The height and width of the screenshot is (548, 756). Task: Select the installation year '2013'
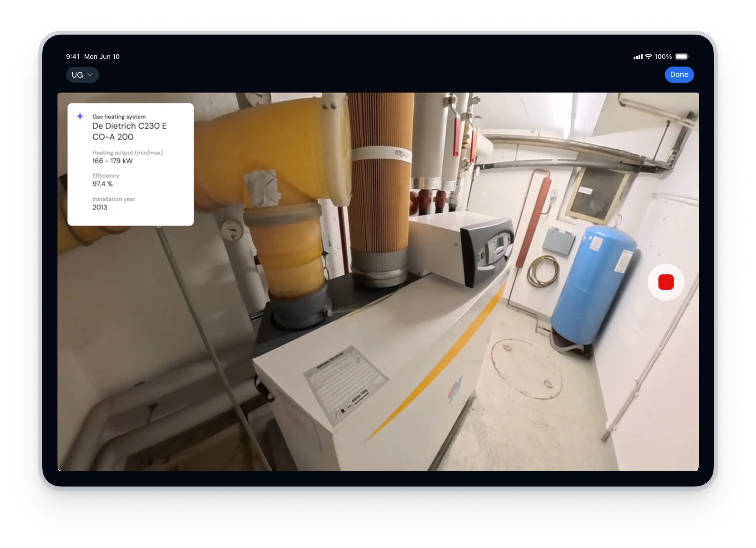coord(100,208)
